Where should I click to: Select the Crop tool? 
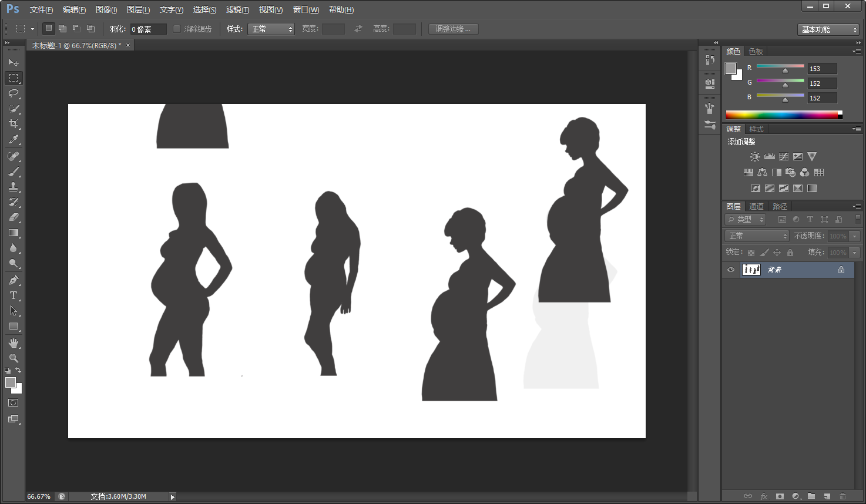pyautogui.click(x=14, y=124)
